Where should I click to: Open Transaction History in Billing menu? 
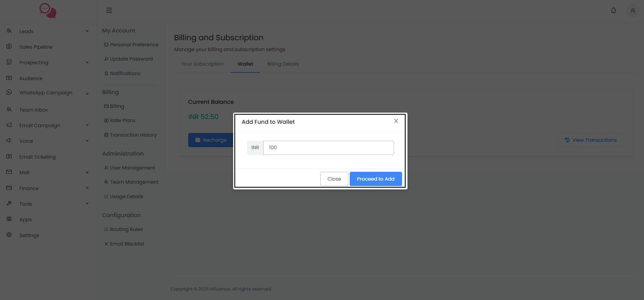[133, 135]
